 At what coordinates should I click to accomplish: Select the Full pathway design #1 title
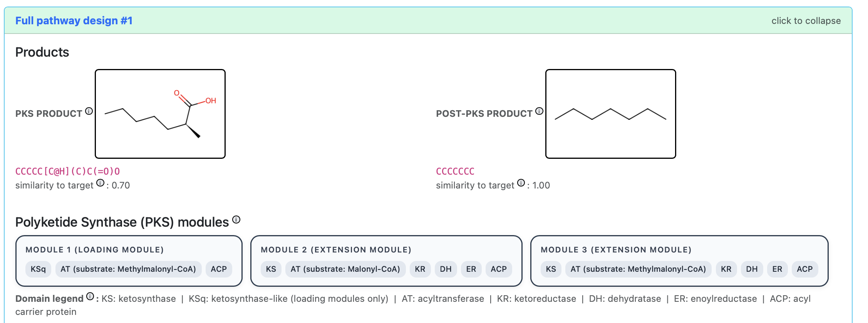[x=74, y=21]
